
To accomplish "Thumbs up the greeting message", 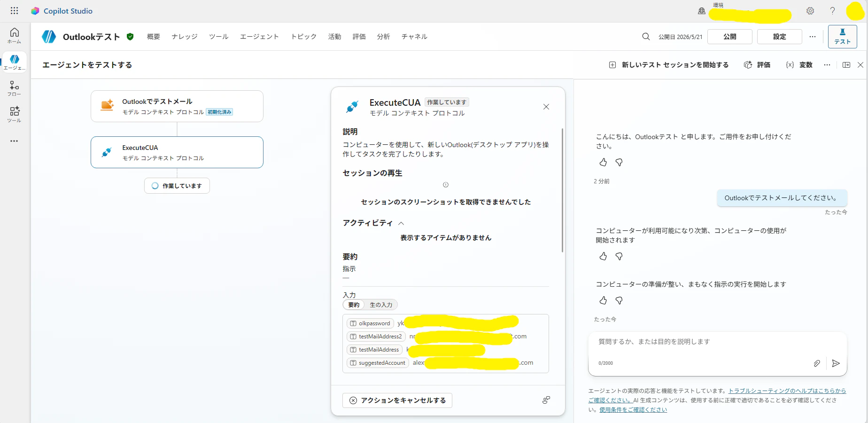I will coord(603,162).
